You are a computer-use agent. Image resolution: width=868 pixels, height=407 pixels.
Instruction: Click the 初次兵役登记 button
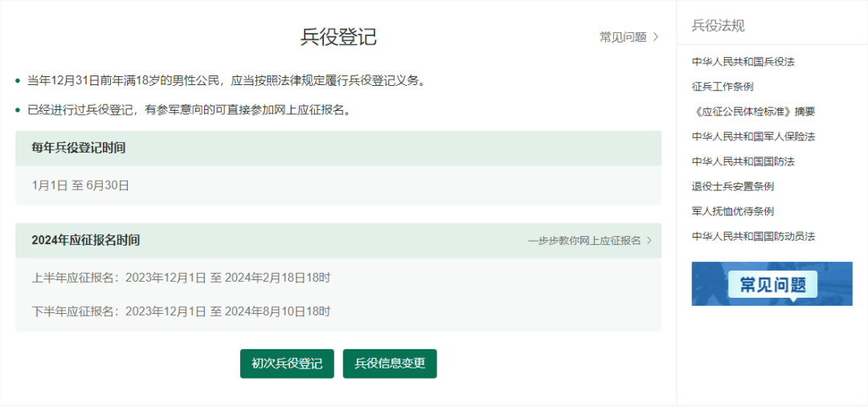[x=287, y=364]
